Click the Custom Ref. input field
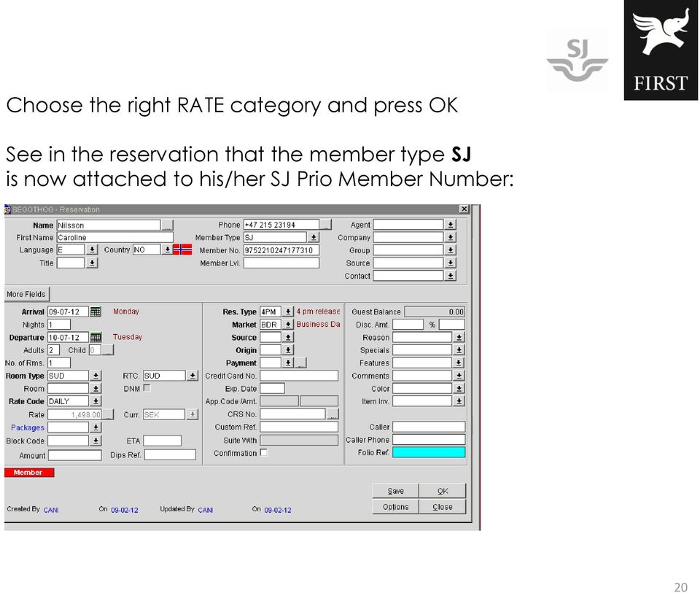 pos(299,427)
